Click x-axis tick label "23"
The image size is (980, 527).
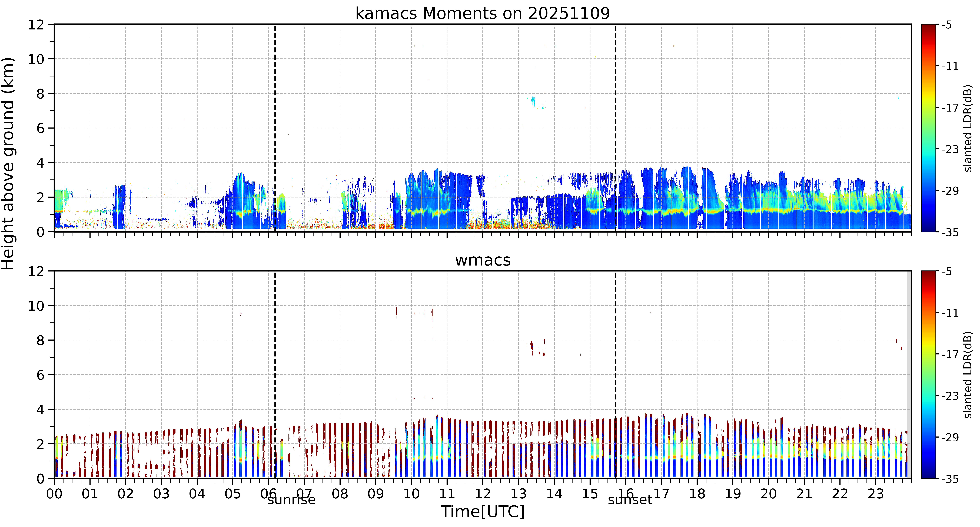(875, 494)
